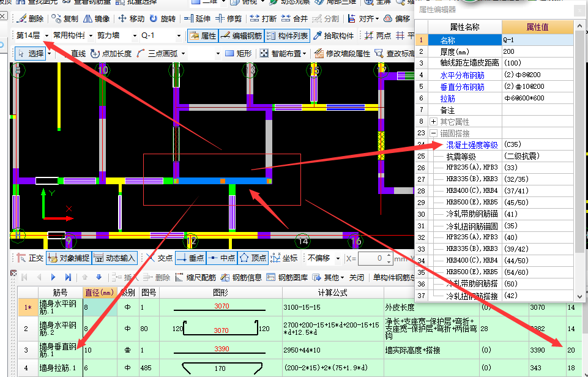The height and width of the screenshot is (377, 588).
Task: Toggle 正交 orthogonal mode
Action: coord(31,258)
